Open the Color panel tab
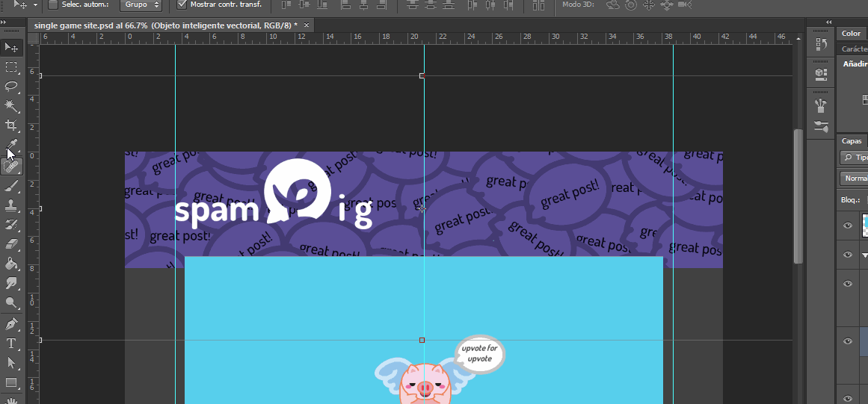Image resolution: width=868 pixels, height=404 pixels. [x=851, y=34]
